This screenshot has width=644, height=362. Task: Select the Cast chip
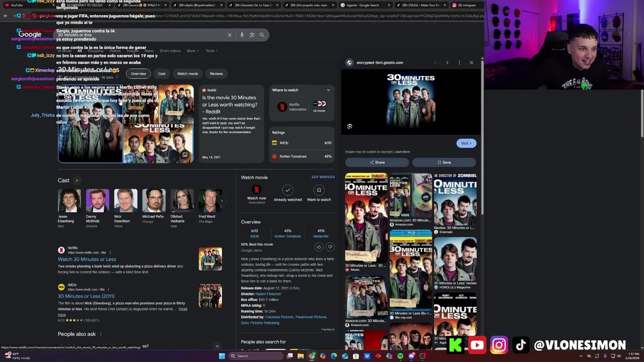click(x=162, y=74)
